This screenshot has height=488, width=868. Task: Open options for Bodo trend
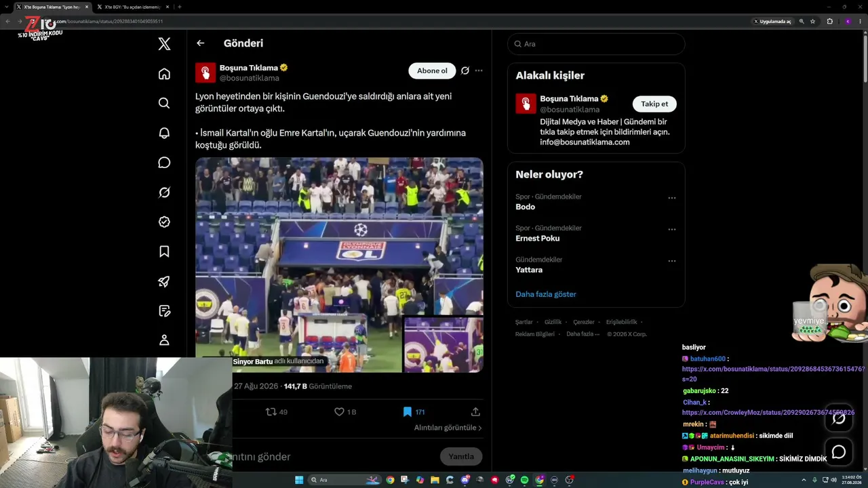point(672,198)
